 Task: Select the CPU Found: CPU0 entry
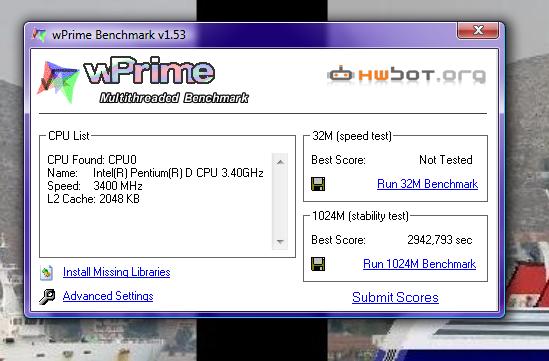point(92,160)
